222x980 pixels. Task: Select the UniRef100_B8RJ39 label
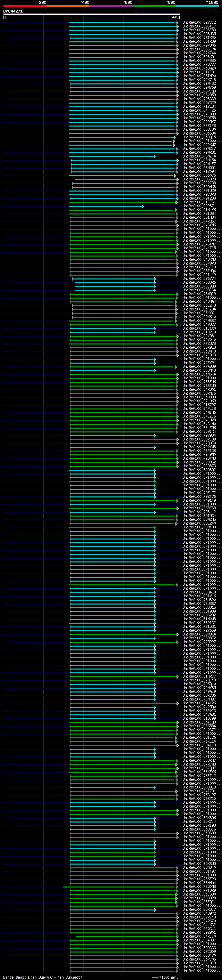point(199,439)
